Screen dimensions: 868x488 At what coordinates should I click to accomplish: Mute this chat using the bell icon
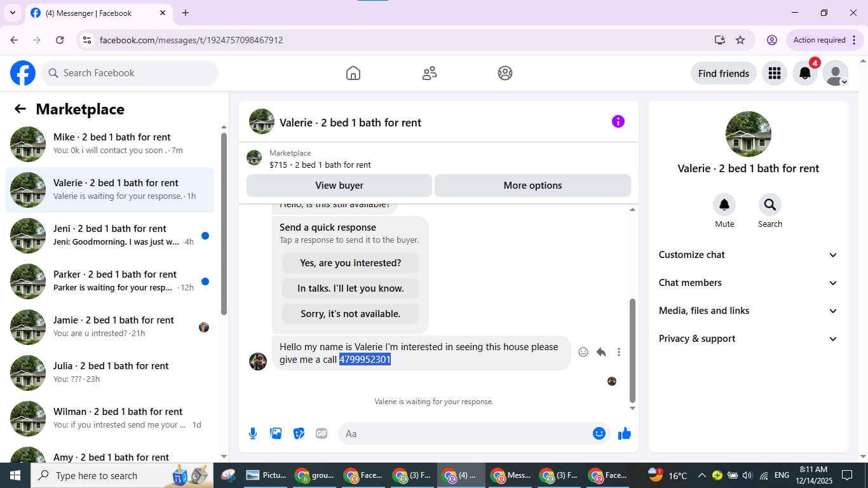(724, 205)
